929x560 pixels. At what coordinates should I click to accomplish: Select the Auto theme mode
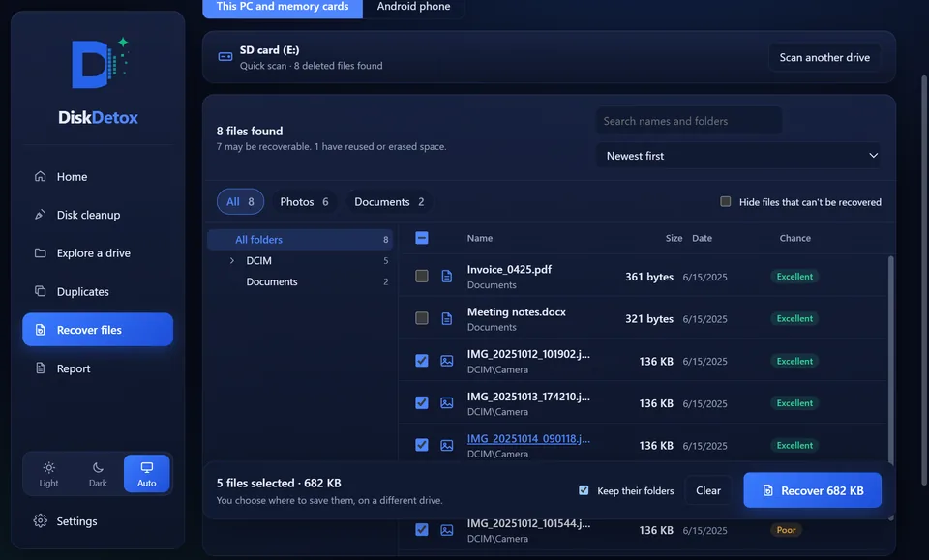pyautogui.click(x=147, y=474)
